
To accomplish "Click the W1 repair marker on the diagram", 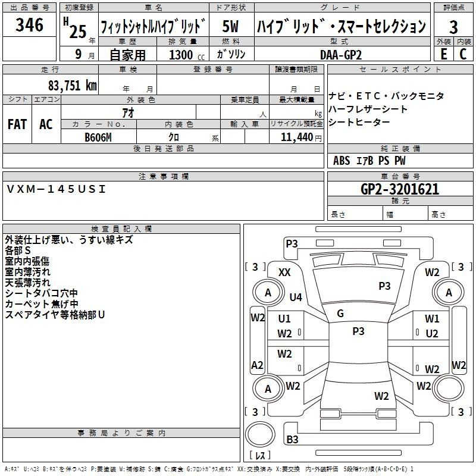I will click(432, 319).
